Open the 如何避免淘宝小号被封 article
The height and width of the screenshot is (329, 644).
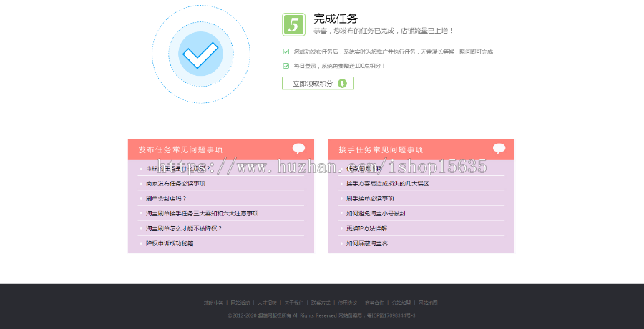[x=376, y=214]
